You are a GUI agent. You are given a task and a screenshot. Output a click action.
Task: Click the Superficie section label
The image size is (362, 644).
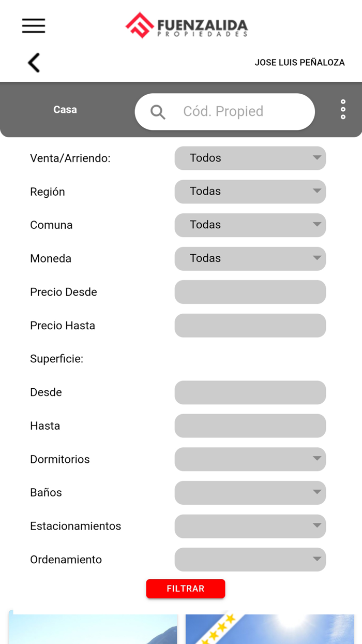(x=57, y=358)
